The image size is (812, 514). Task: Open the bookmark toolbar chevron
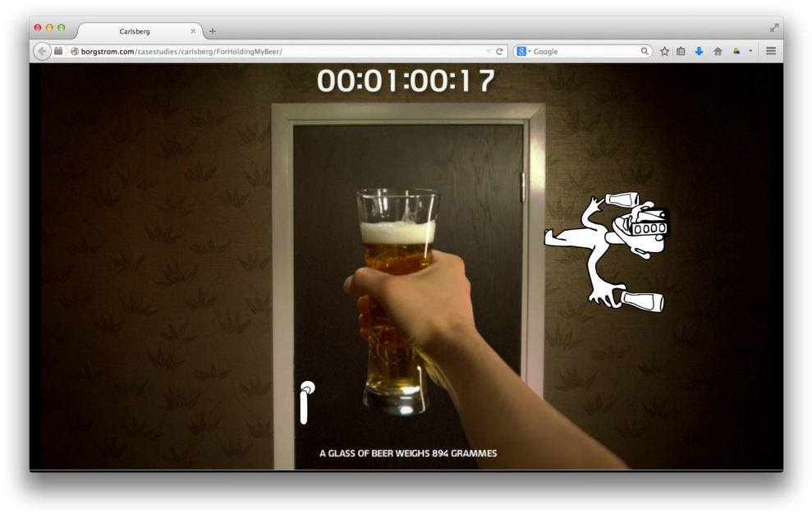point(750,51)
